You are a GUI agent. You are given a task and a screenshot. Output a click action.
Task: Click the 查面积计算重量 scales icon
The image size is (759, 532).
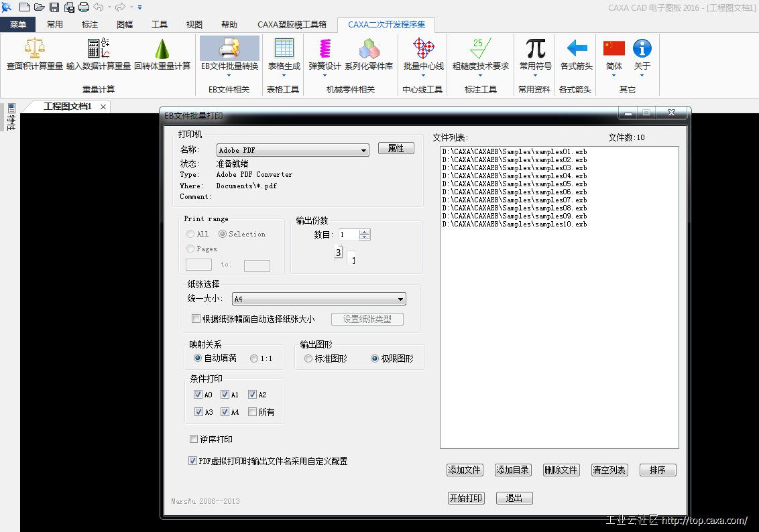[34, 49]
